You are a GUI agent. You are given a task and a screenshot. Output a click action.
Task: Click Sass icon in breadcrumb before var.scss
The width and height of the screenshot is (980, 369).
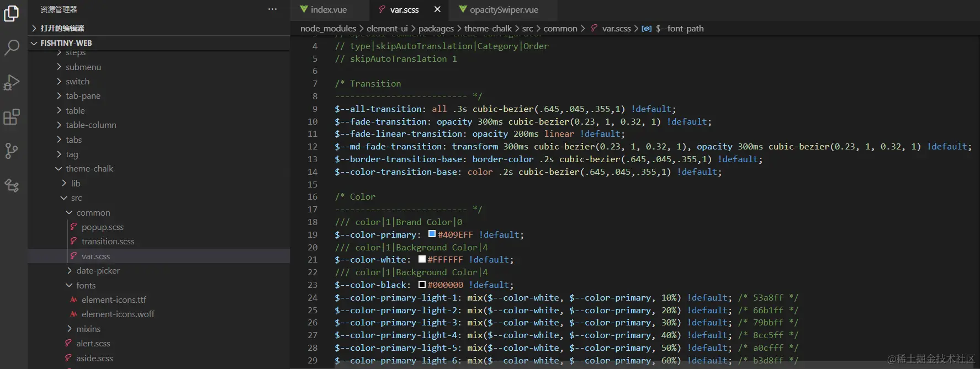(594, 28)
